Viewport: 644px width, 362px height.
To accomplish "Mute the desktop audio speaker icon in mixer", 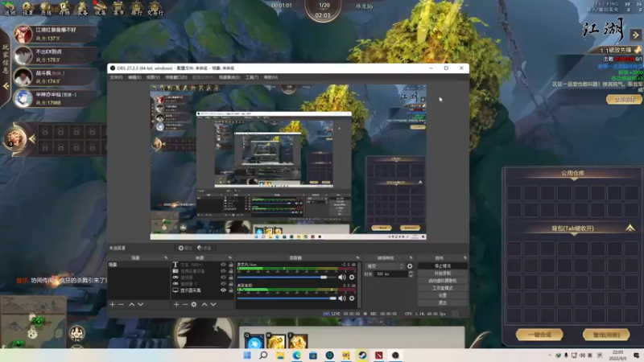I will (341, 298).
